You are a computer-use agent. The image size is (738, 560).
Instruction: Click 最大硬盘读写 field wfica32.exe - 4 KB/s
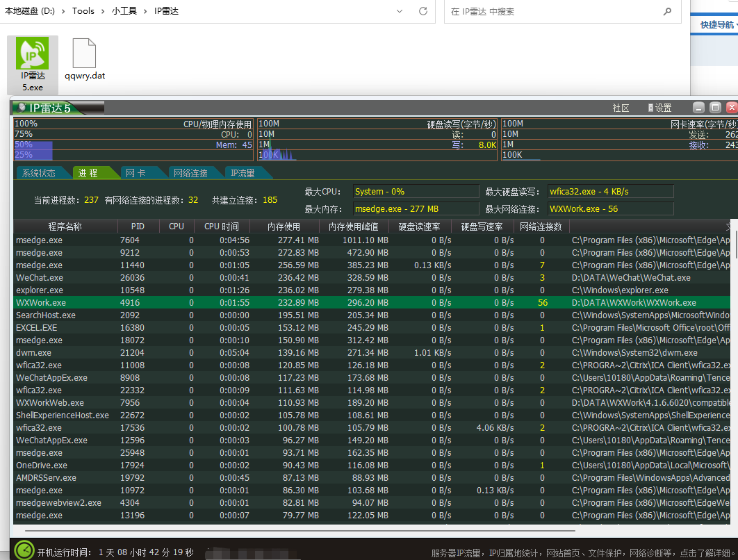tap(610, 192)
